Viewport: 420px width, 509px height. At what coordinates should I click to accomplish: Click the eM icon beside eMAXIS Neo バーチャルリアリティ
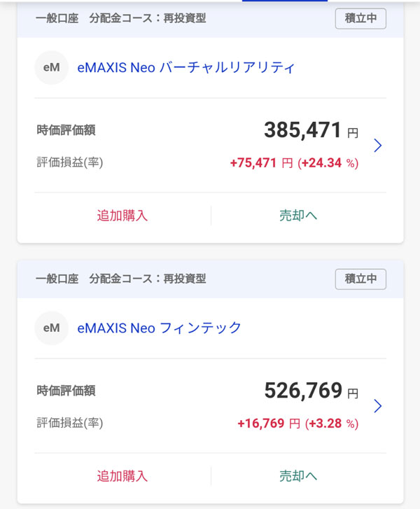click(51, 68)
